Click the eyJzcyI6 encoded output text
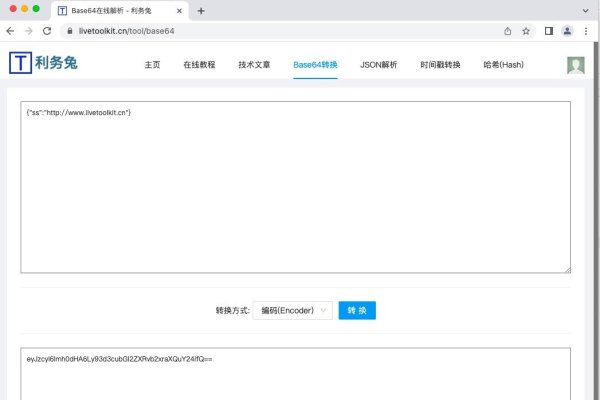600x400 pixels. [119, 359]
